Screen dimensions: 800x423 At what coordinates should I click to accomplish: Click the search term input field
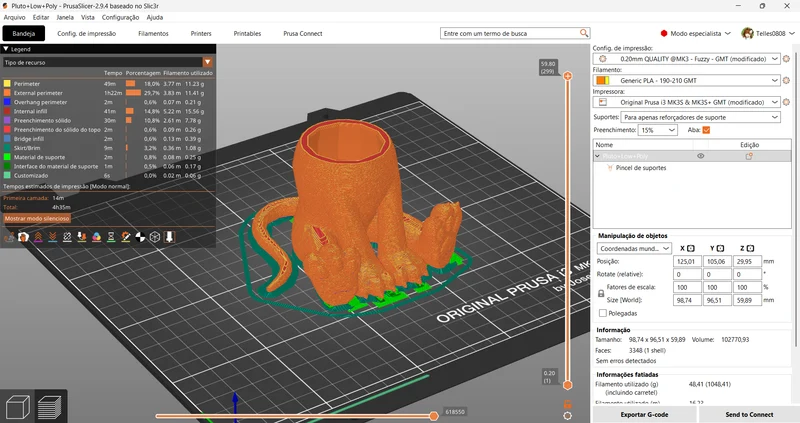[x=510, y=33]
